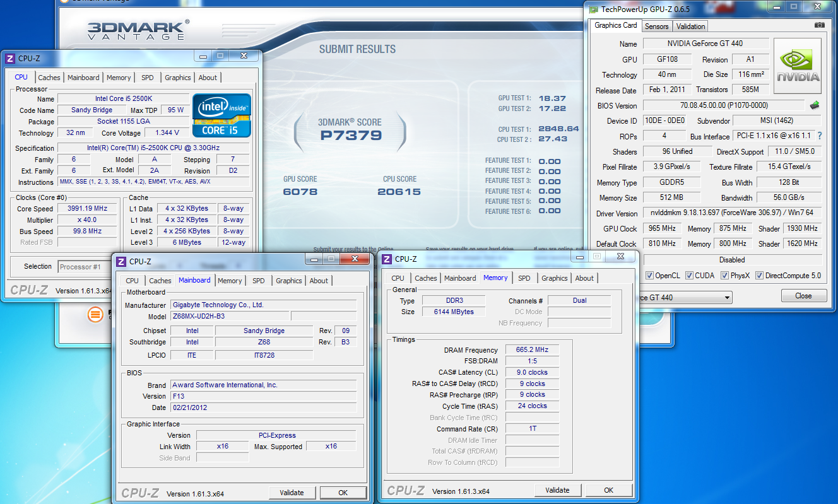The image size is (838, 504).
Task: Open Graphics tab in the Mainboard CPU-Z window
Action: click(289, 281)
